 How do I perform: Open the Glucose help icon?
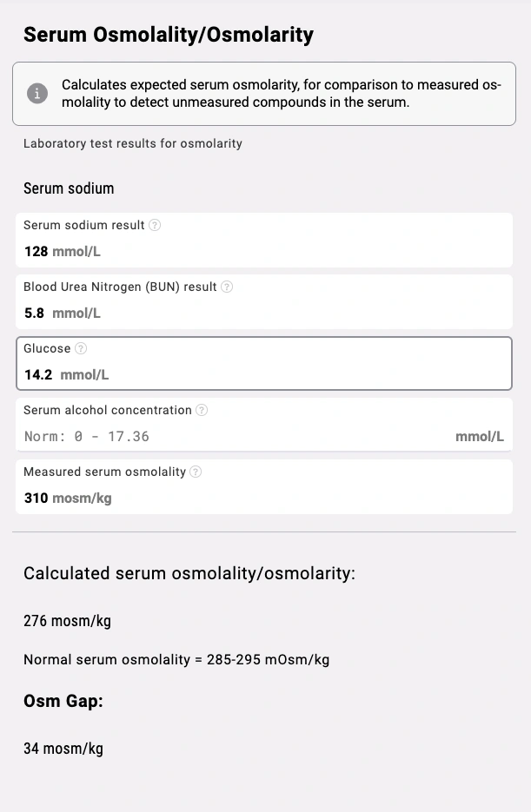83,348
